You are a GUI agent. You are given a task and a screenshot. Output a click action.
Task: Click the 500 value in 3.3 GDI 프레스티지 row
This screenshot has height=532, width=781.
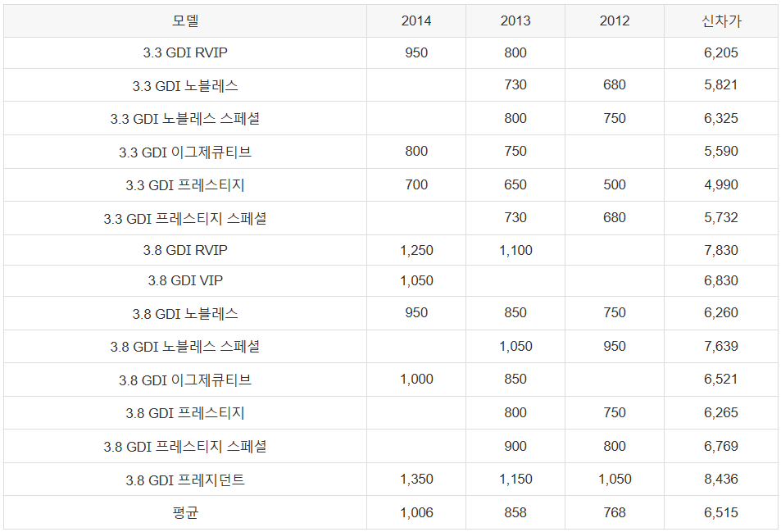pos(614,184)
